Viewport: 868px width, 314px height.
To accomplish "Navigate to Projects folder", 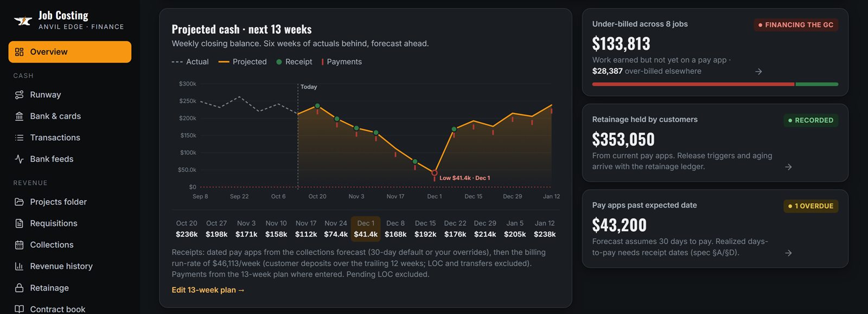I will [70, 202].
